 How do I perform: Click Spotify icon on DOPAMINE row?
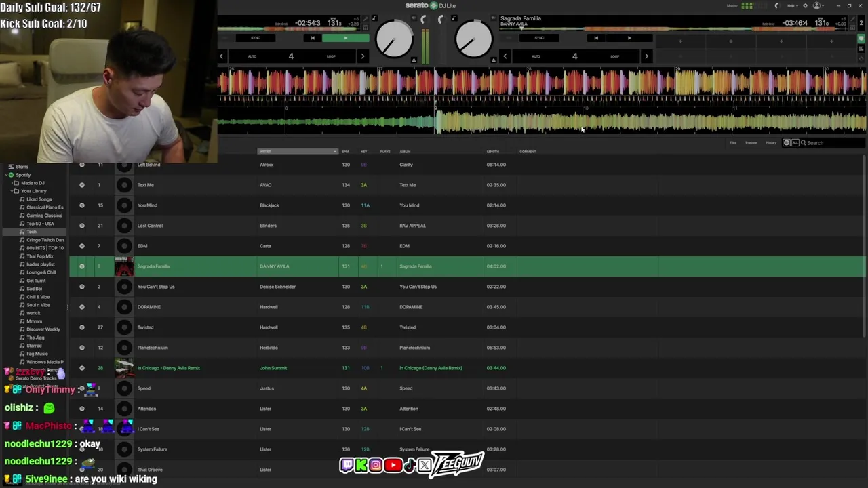pos(82,307)
